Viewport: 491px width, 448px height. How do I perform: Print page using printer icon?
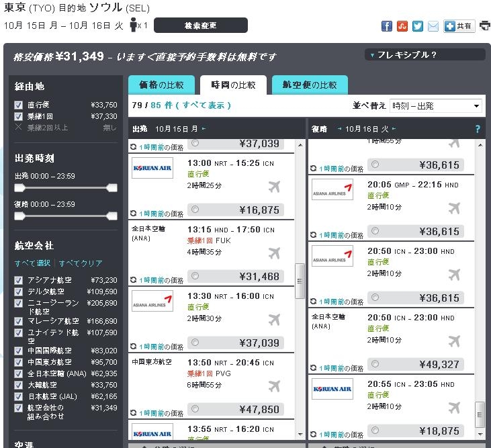(x=485, y=26)
